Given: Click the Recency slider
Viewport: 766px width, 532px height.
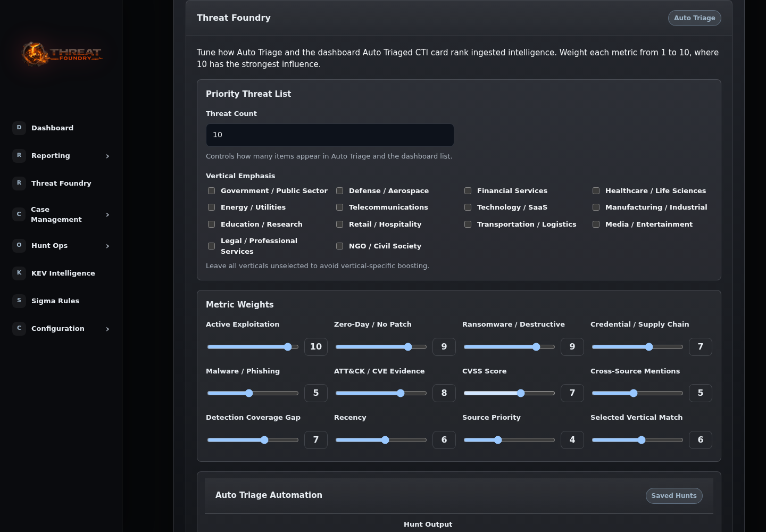Looking at the screenshot, I should coord(381,440).
